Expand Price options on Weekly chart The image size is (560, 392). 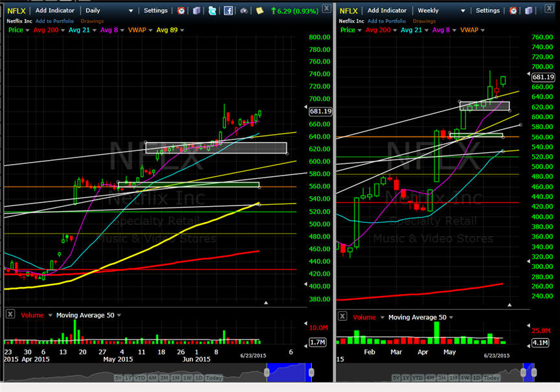click(x=360, y=30)
